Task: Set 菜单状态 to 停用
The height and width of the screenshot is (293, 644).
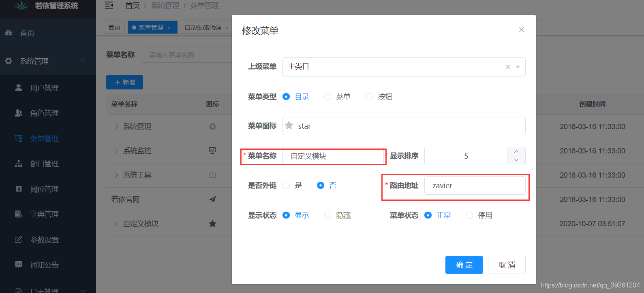Action: tap(469, 215)
